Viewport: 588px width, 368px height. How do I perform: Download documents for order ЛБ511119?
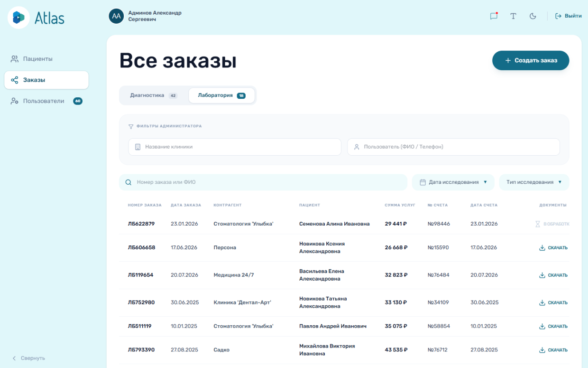click(553, 327)
